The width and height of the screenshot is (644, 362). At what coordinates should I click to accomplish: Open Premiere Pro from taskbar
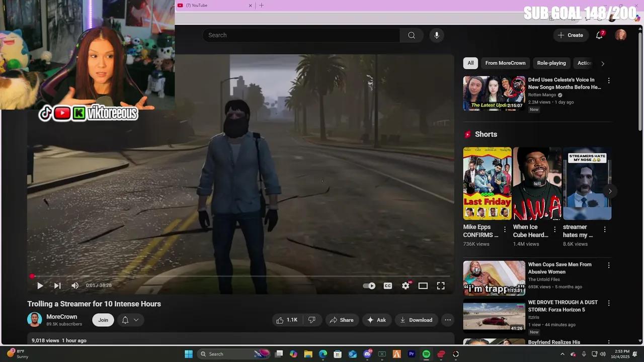click(x=412, y=354)
